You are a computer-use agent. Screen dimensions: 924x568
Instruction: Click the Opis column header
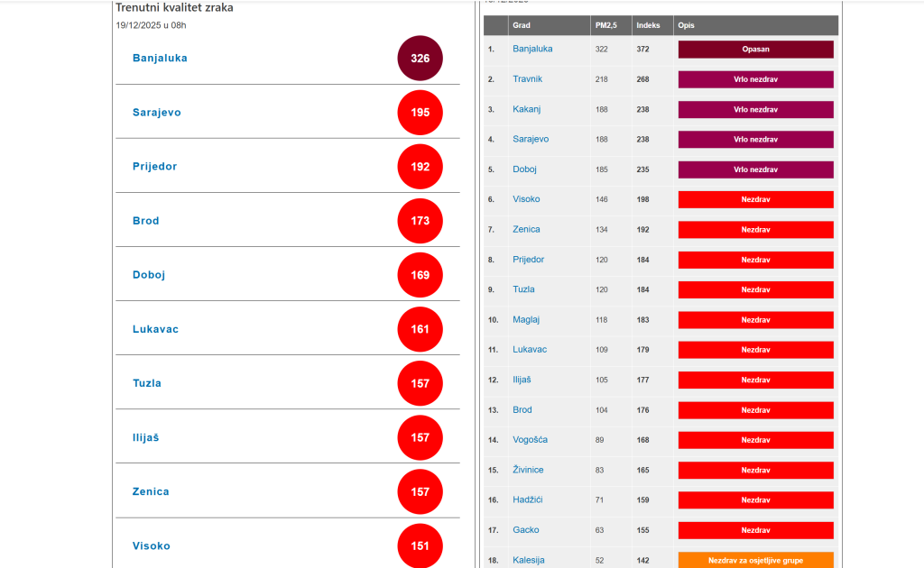point(687,25)
